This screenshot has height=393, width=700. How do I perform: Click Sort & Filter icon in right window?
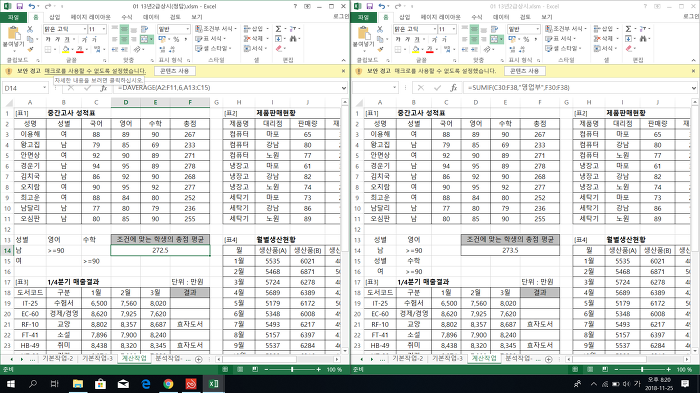click(643, 29)
